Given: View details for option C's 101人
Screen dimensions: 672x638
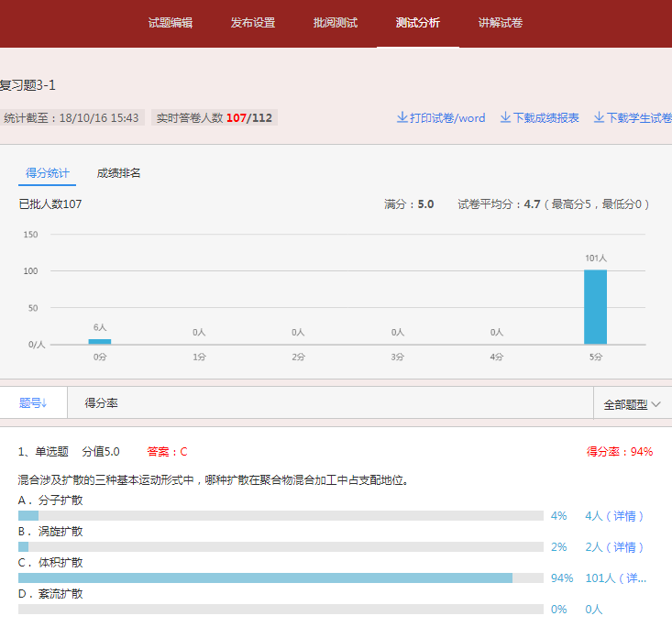Looking at the screenshot, I should click(x=615, y=578).
